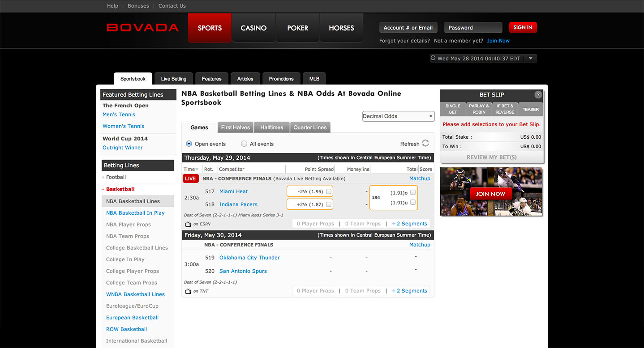Switch to the Promotions tab
Image resolution: width=644 pixels, height=348 pixels.
[x=281, y=79]
